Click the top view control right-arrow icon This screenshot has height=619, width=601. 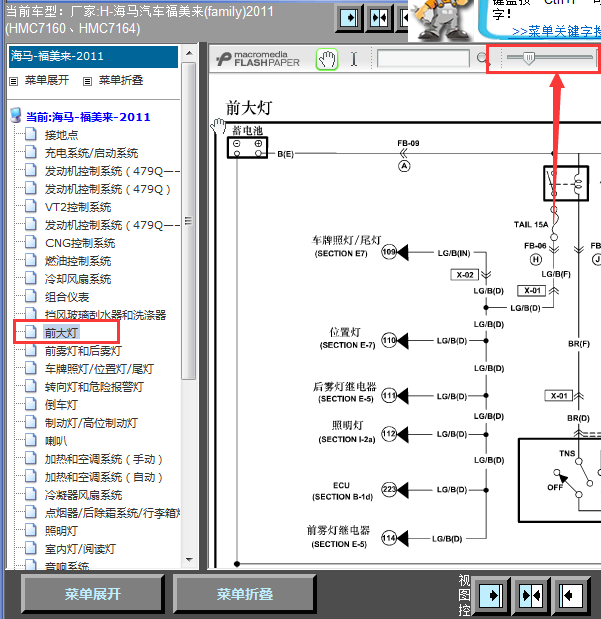[349, 18]
